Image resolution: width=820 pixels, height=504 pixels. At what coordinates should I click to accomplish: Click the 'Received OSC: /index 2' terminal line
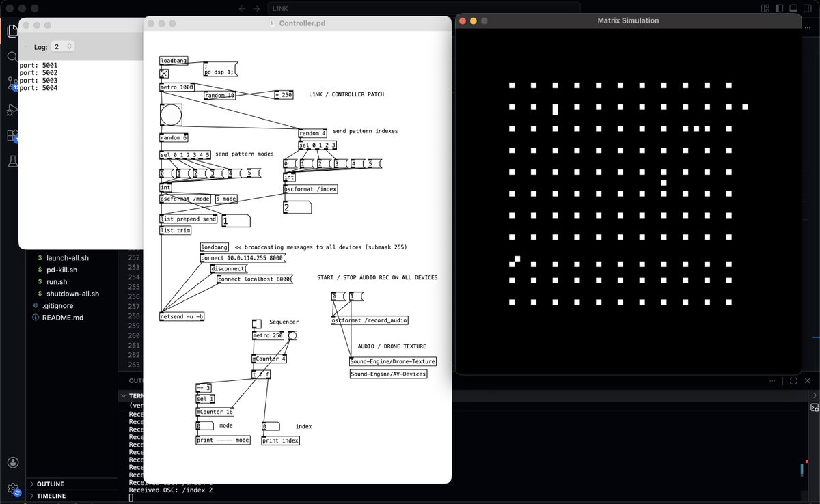[171, 490]
